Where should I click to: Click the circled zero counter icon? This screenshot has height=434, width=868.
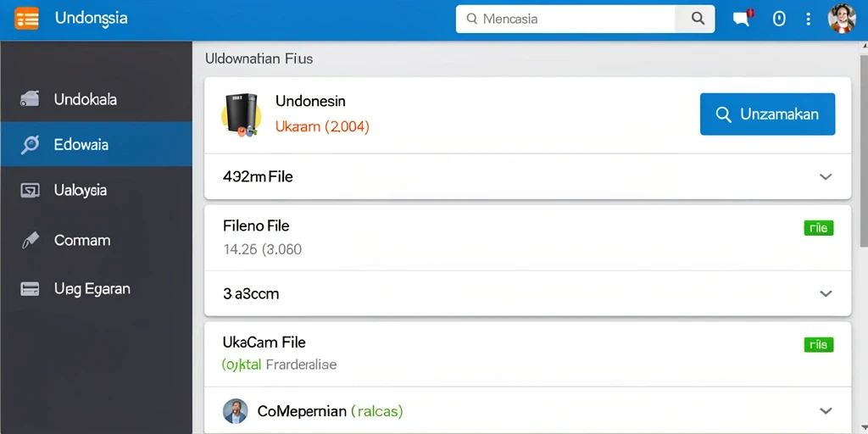pyautogui.click(x=779, y=19)
